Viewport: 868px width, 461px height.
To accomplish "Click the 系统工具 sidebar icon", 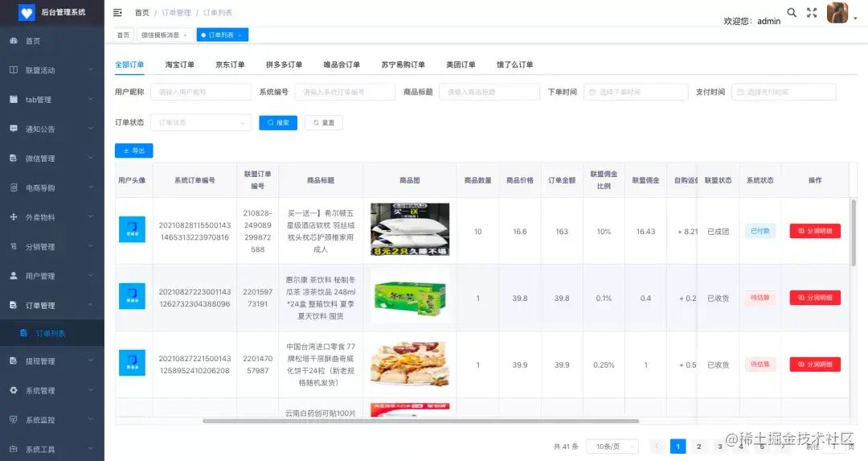I will (x=14, y=449).
